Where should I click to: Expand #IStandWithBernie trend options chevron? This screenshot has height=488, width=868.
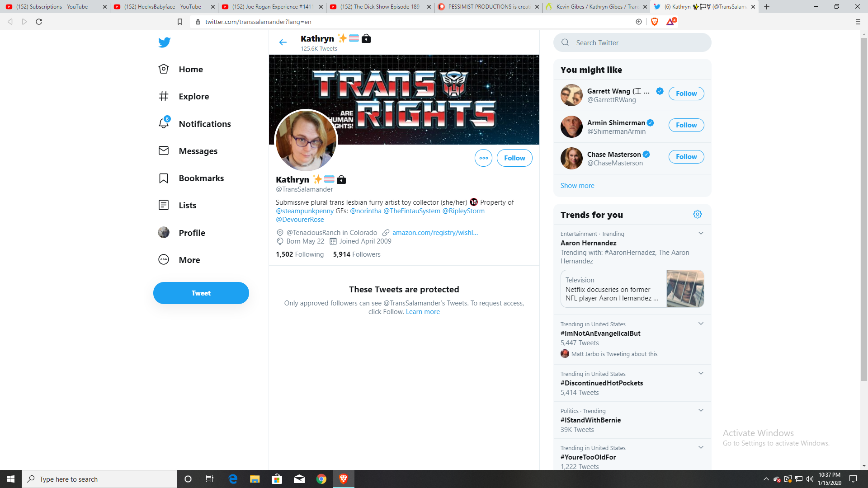tap(701, 410)
